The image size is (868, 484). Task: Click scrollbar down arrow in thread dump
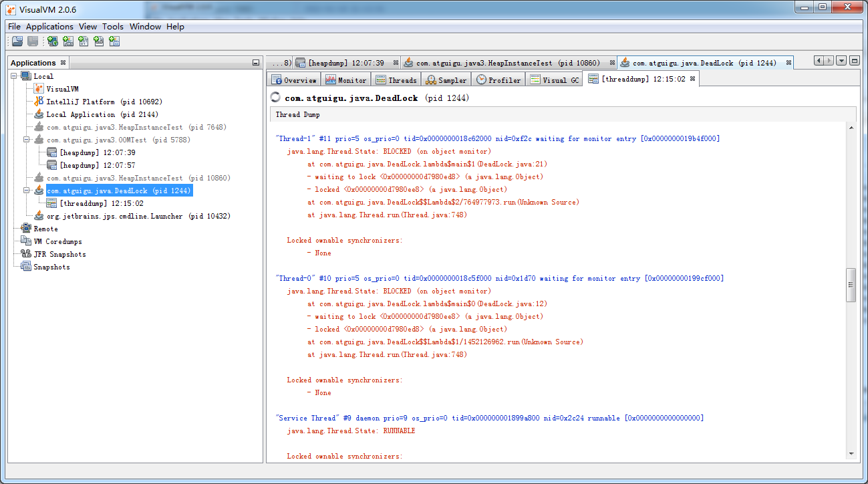tap(851, 454)
